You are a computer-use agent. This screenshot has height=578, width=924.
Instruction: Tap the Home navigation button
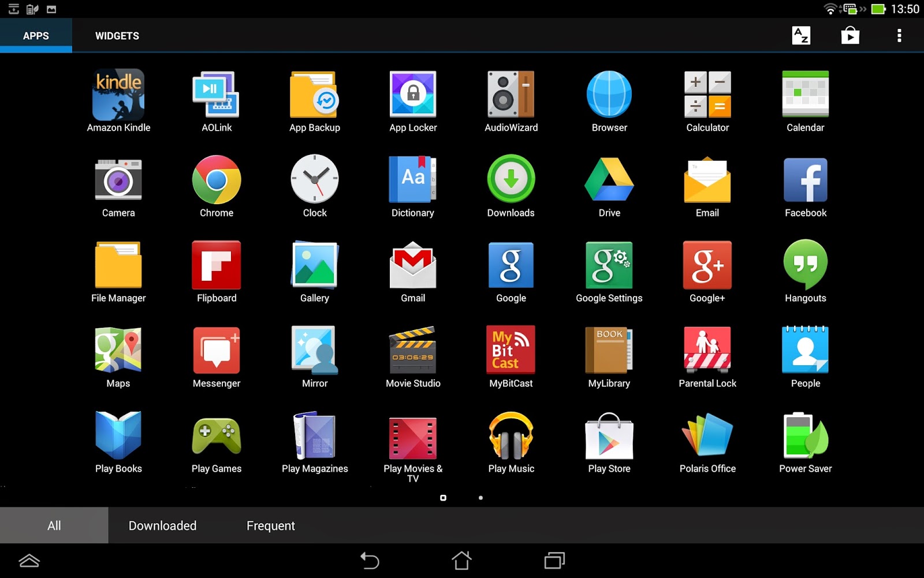coord(461,560)
